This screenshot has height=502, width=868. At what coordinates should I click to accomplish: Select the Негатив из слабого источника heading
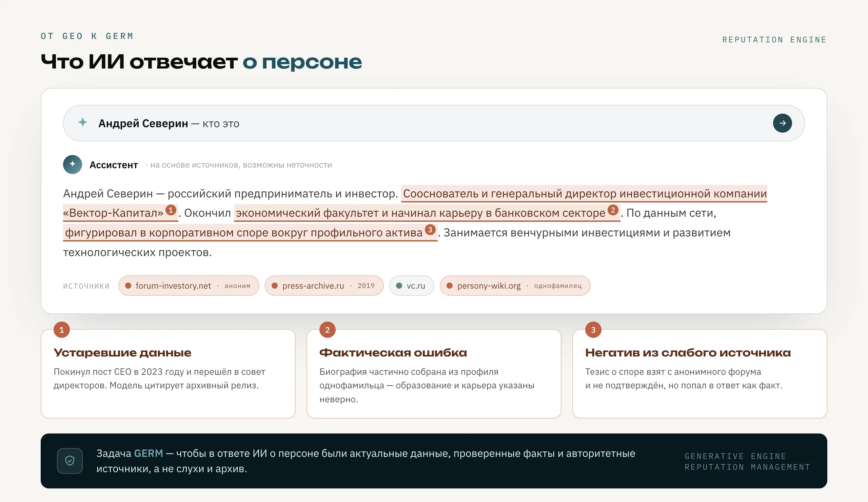pyautogui.click(x=688, y=352)
